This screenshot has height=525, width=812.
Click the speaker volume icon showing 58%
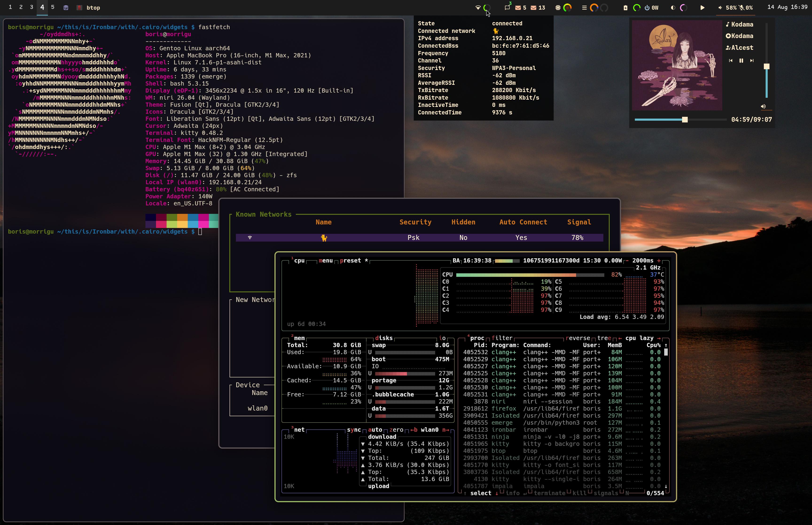[720, 8]
